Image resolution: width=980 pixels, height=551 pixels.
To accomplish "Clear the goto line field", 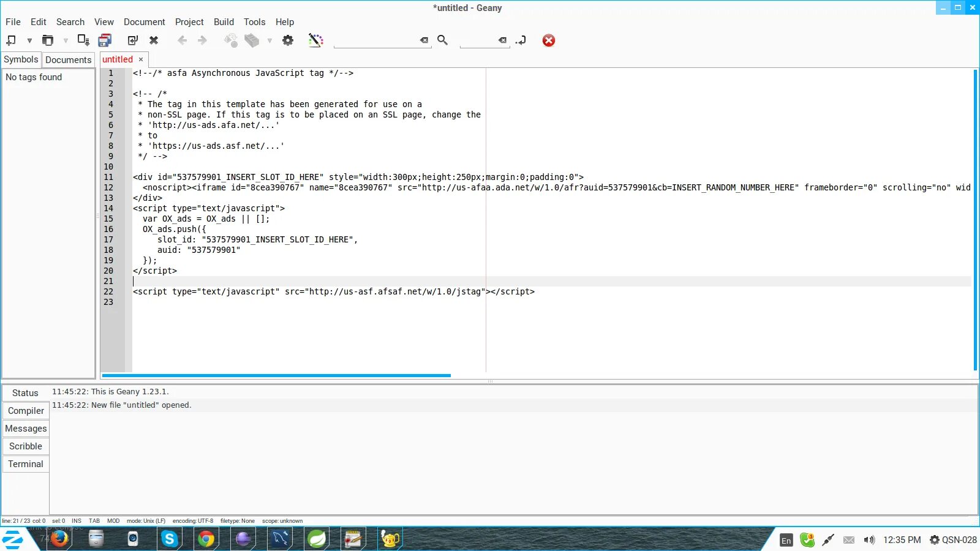I will [502, 40].
